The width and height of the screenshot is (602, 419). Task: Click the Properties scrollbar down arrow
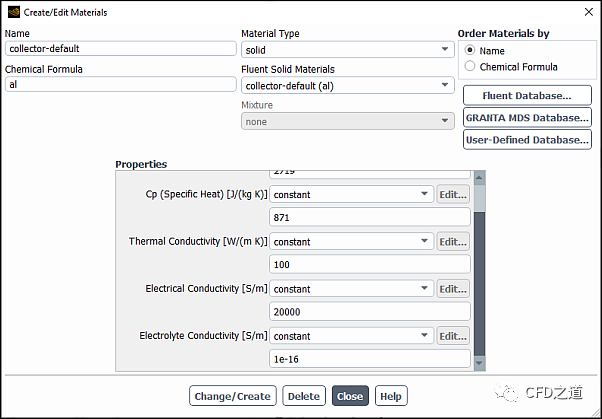click(x=479, y=363)
